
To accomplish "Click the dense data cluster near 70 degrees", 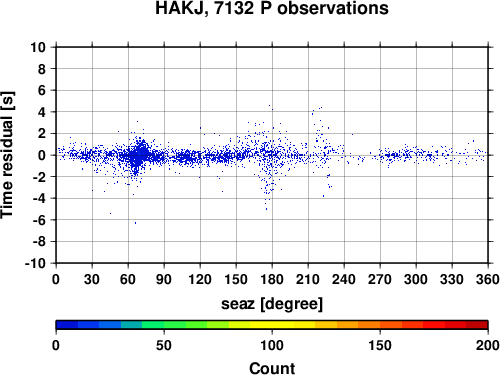I will coord(139,155).
